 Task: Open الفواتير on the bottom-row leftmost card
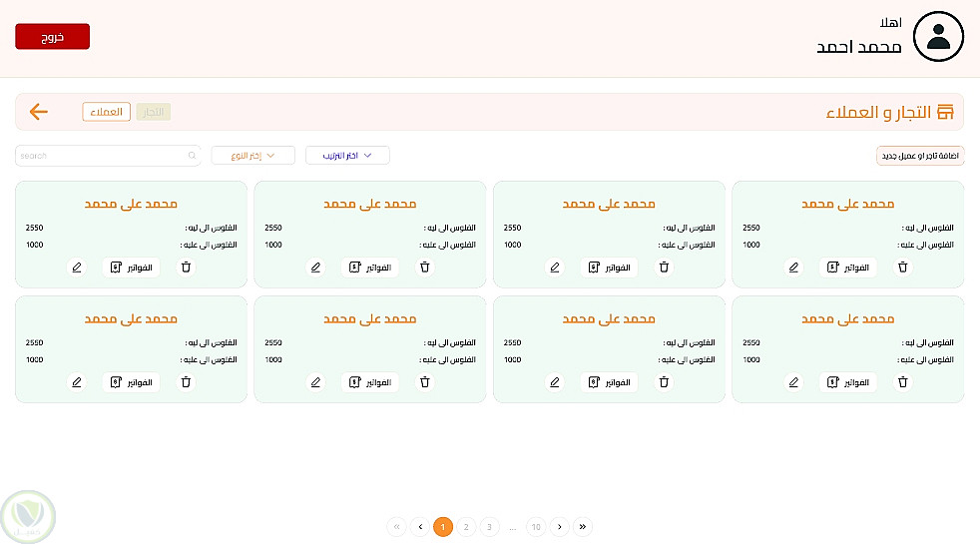click(x=132, y=382)
